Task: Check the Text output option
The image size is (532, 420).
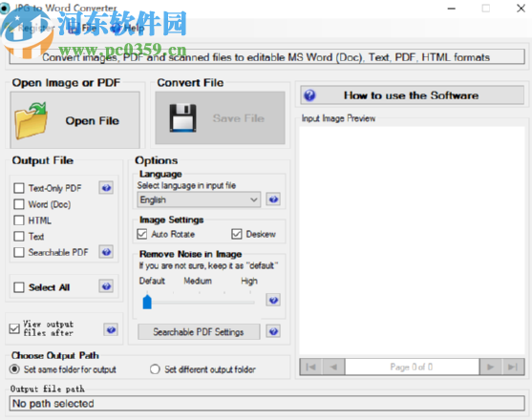Action: click(x=19, y=237)
